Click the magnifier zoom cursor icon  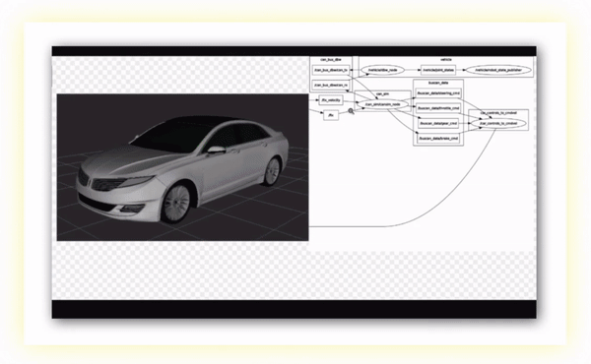tap(351, 111)
